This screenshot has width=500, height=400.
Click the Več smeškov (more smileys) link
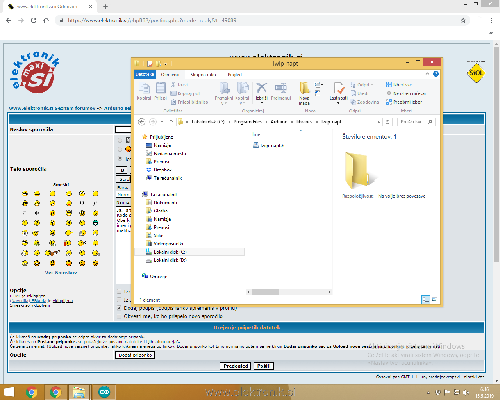click(x=61, y=272)
